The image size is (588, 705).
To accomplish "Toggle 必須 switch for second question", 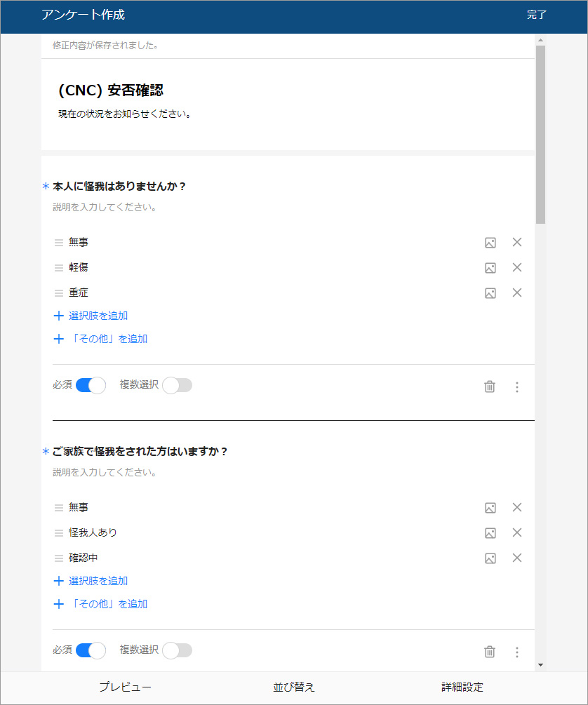I will [91, 650].
